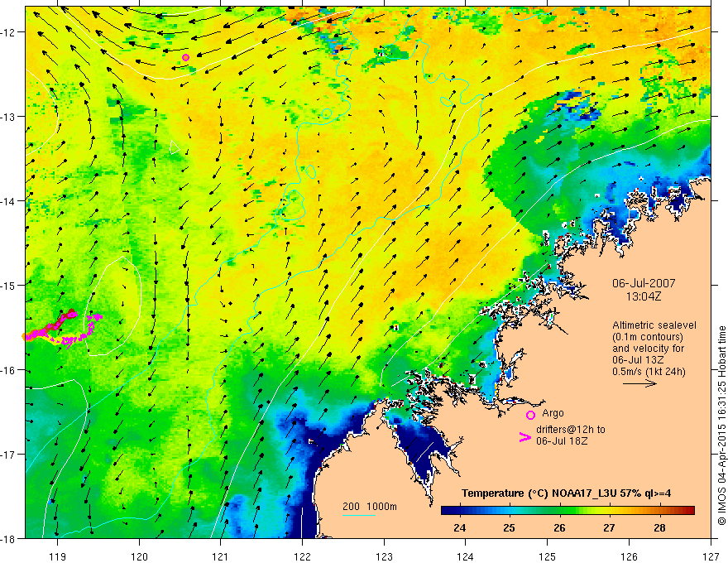Click the -13 latitude axis label
The height and width of the screenshot is (563, 728).
click(x=9, y=117)
